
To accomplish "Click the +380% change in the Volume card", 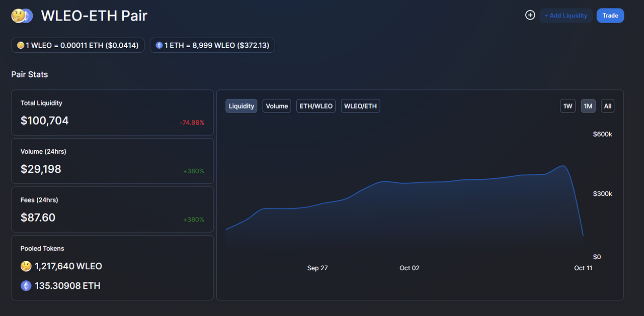I will (x=194, y=171).
